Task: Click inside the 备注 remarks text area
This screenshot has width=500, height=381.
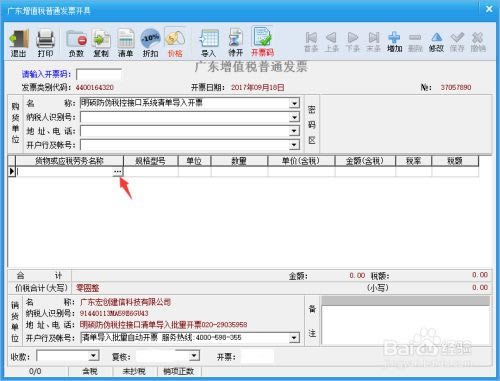Action: (405, 324)
